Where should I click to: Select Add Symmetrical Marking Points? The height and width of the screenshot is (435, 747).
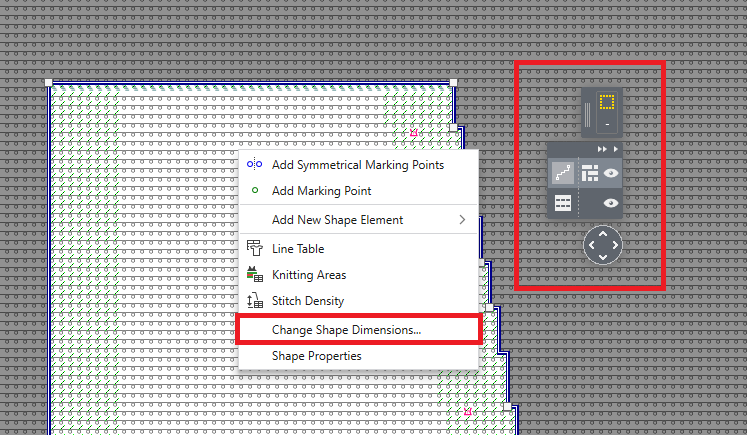tap(358, 164)
